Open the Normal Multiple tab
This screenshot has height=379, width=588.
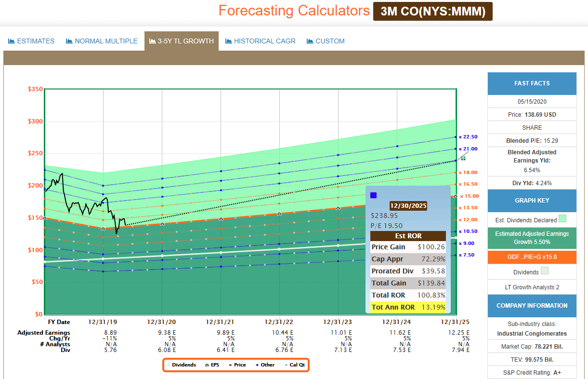(106, 41)
